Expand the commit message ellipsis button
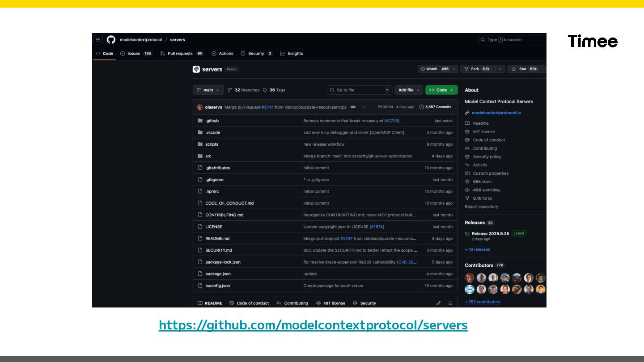The width and height of the screenshot is (644, 362). click(353, 107)
